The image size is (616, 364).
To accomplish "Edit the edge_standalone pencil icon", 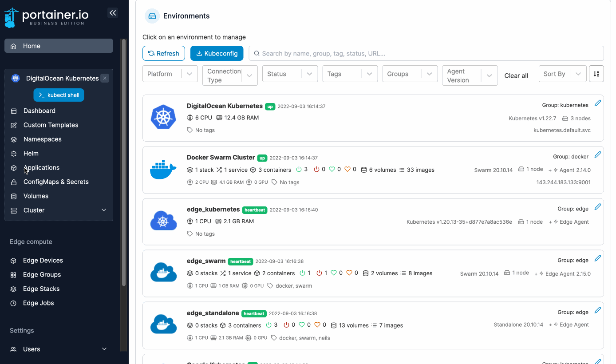I will (597, 310).
